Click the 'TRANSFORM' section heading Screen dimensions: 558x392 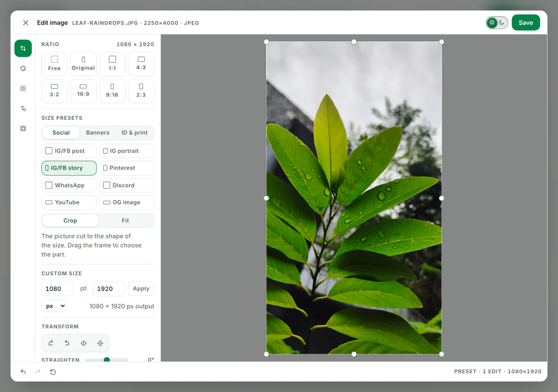[x=60, y=327]
